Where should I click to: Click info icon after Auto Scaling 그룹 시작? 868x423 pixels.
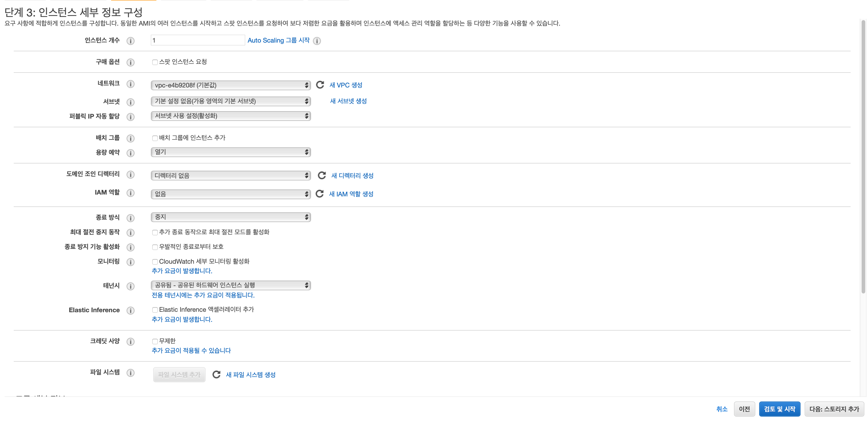point(317,41)
